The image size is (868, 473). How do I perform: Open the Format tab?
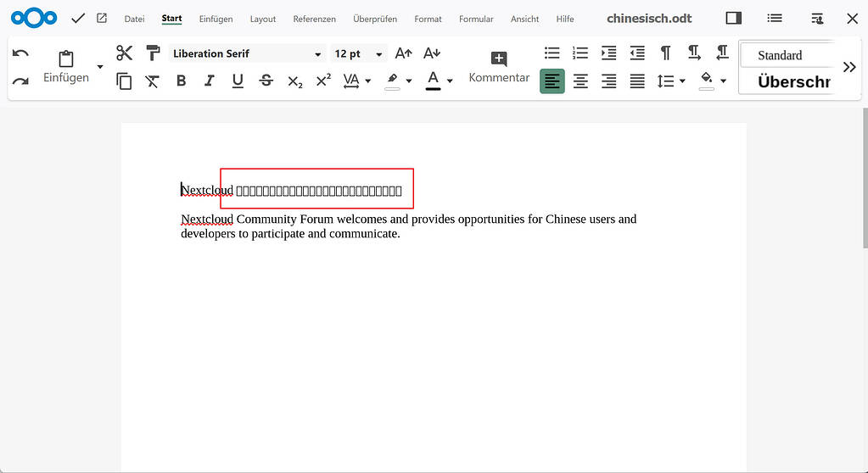[x=428, y=19]
